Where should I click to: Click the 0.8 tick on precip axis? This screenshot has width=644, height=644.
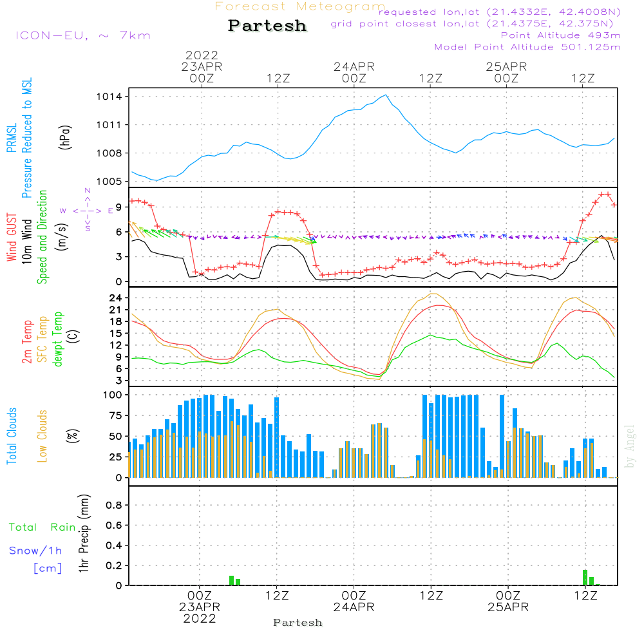(x=114, y=505)
